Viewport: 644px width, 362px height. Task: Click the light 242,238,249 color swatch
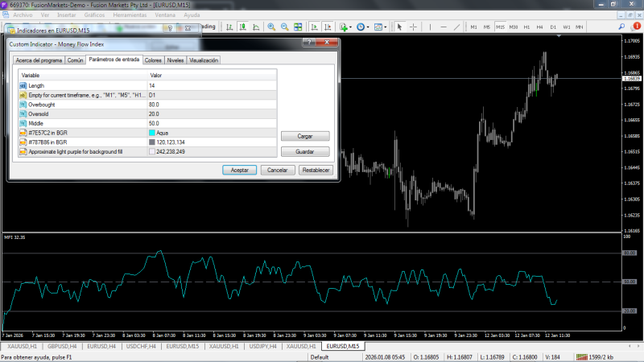(152, 152)
